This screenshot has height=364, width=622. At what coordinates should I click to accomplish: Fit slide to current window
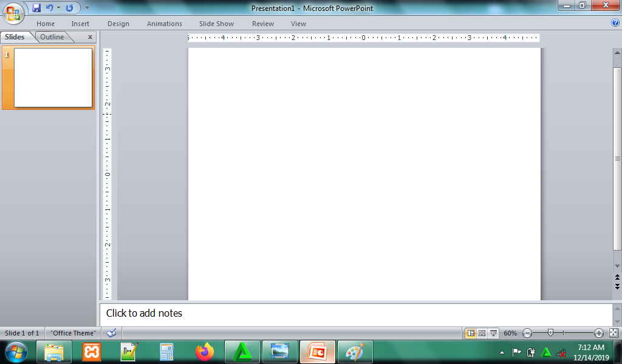pos(613,333)
